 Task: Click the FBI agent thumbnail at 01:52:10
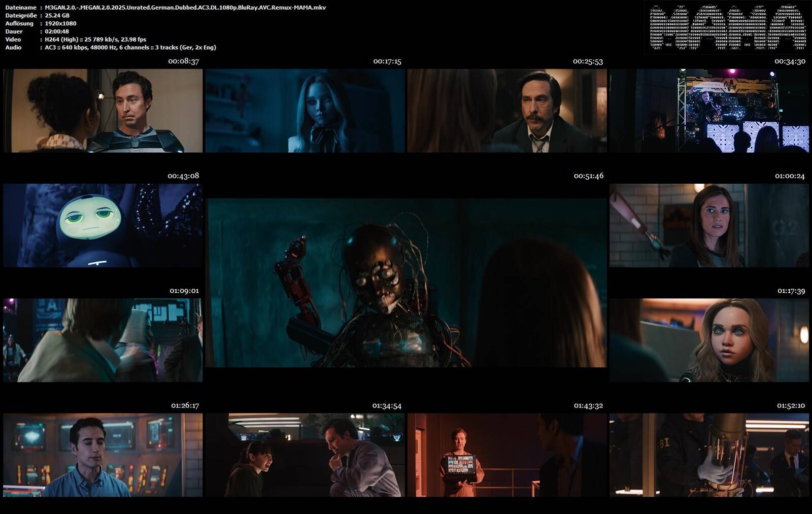pos(709,455)
